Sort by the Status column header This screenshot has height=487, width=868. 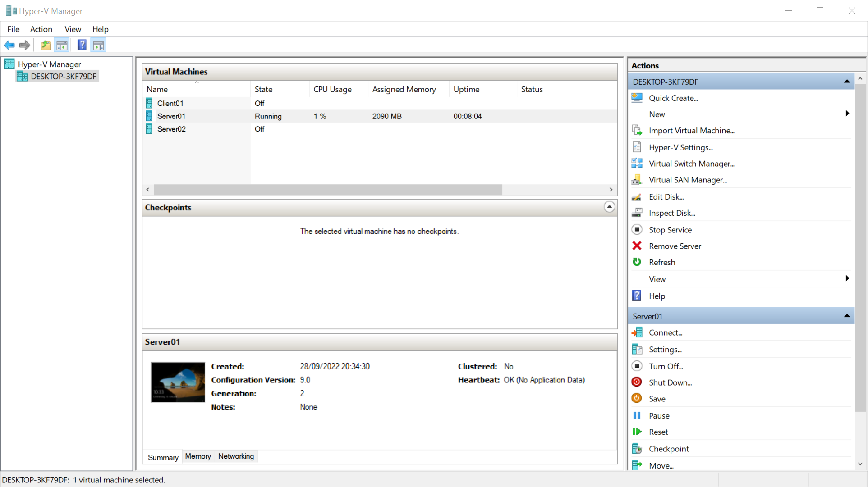(x=567, y=89)
